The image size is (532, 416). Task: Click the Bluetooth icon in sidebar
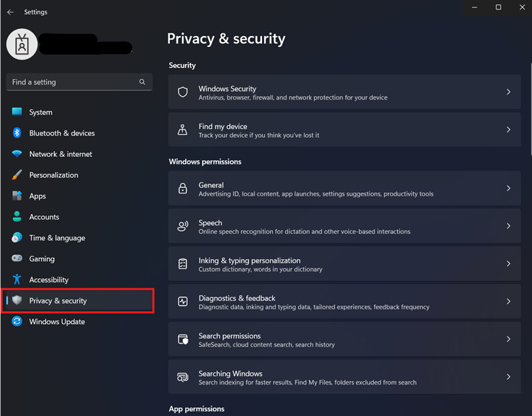(x=17, y=133)
